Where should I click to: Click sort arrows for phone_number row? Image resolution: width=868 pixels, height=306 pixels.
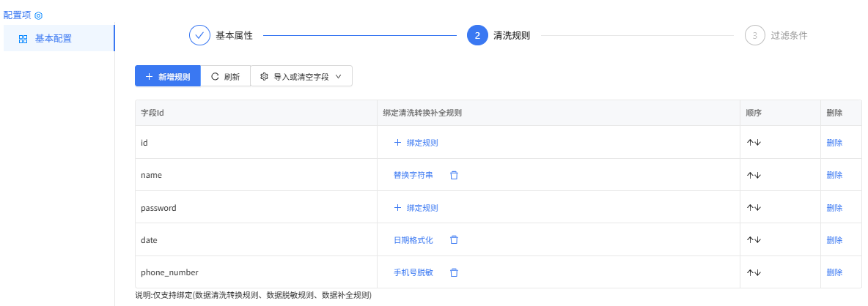[x=754, y=272]
